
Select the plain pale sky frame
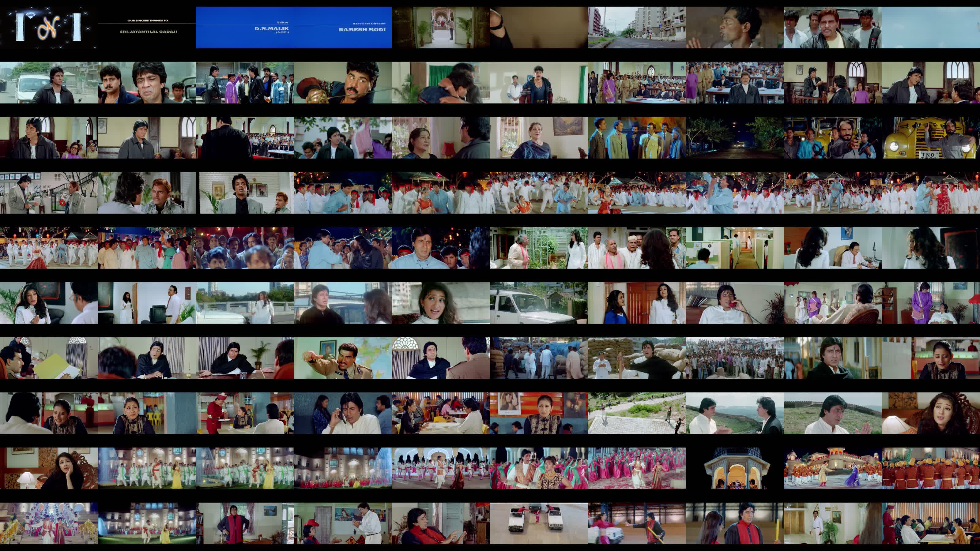click(x=931, y=27)
